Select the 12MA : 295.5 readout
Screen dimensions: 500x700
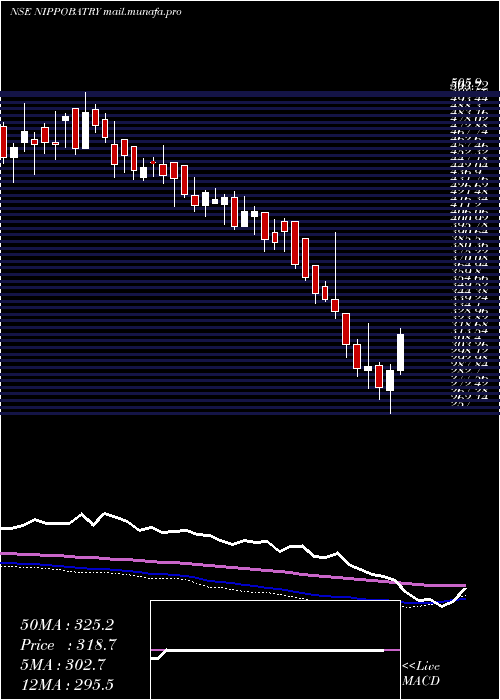click(x=67, y=684)
